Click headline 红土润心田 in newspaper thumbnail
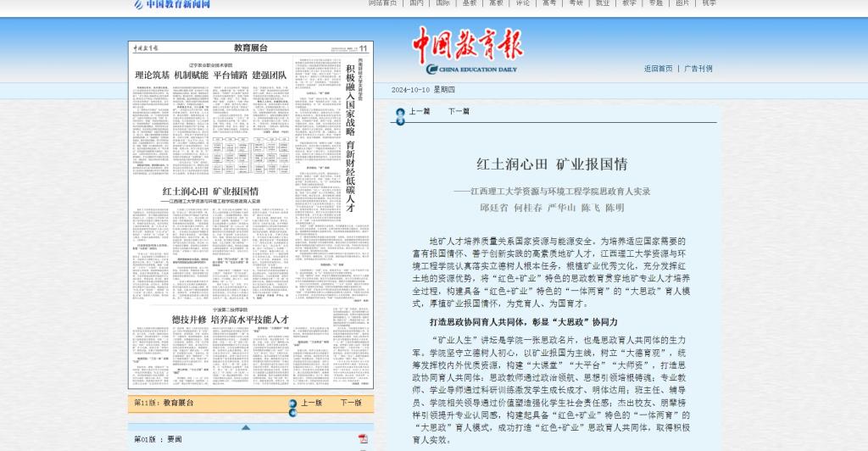 pos(210,191)
